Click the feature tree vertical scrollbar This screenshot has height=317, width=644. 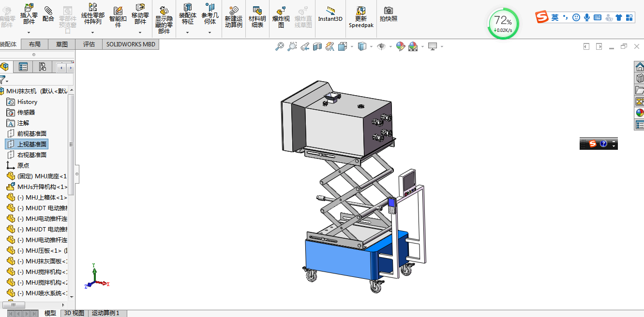(x=72, y=144)
